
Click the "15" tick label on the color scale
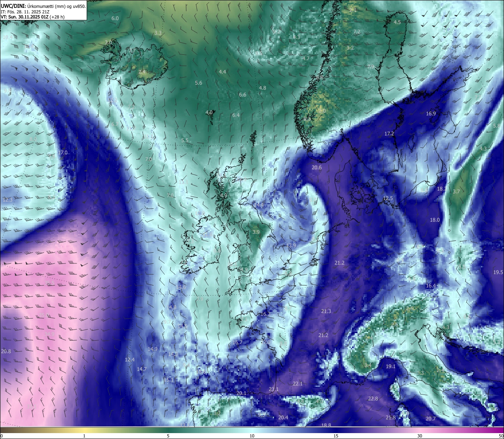pos(336,436)
